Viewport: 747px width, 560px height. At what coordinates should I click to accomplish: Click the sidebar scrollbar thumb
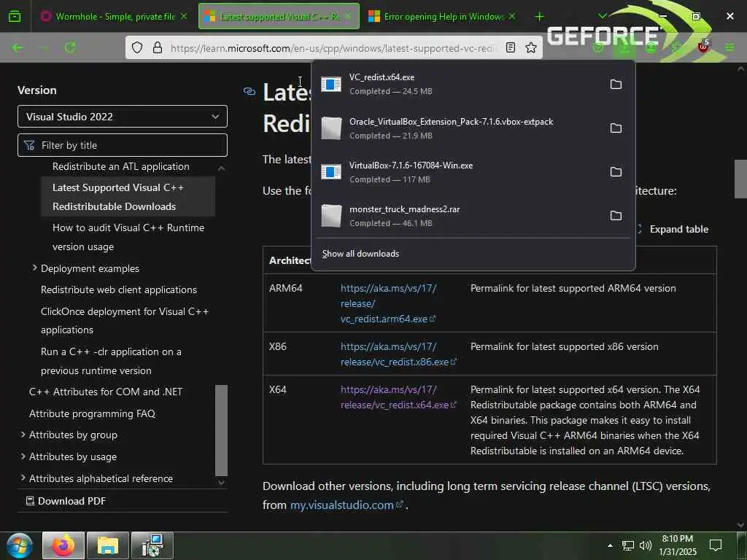click(221, 430)
